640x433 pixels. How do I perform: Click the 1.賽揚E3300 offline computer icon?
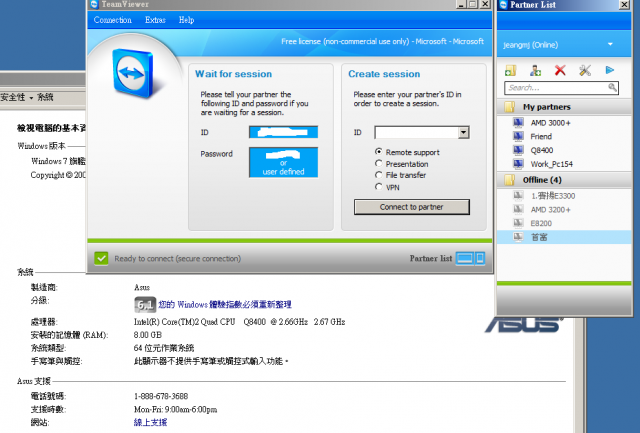(518, 196)
